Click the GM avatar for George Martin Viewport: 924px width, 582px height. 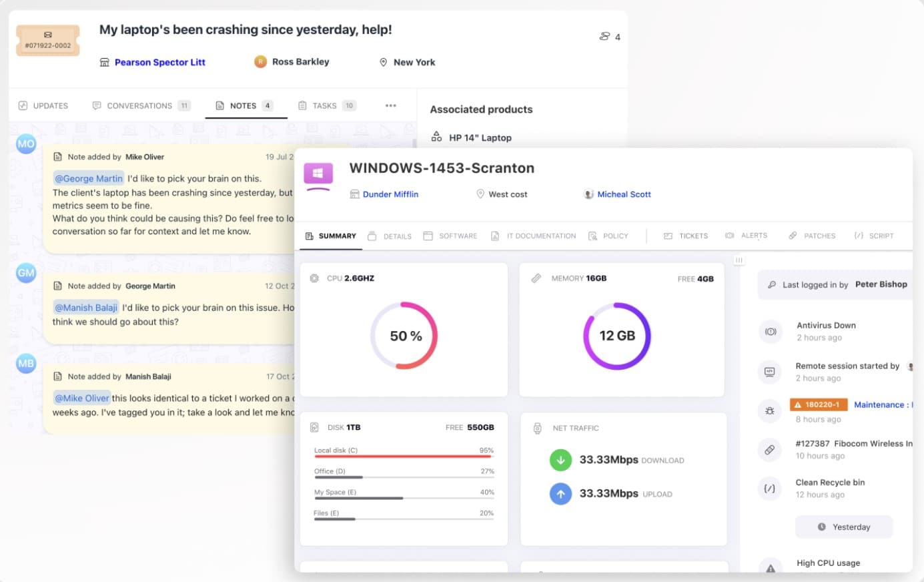pos(26,272)
